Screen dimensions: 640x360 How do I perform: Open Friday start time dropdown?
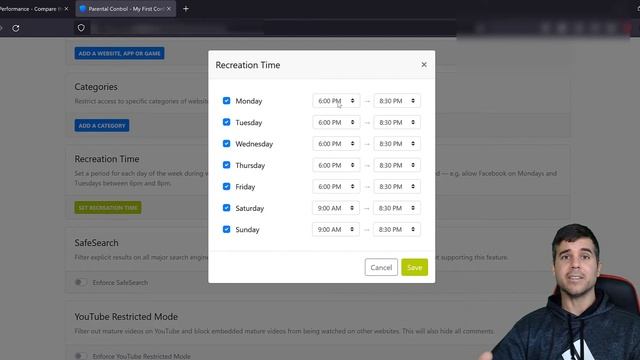coord(336,187)
